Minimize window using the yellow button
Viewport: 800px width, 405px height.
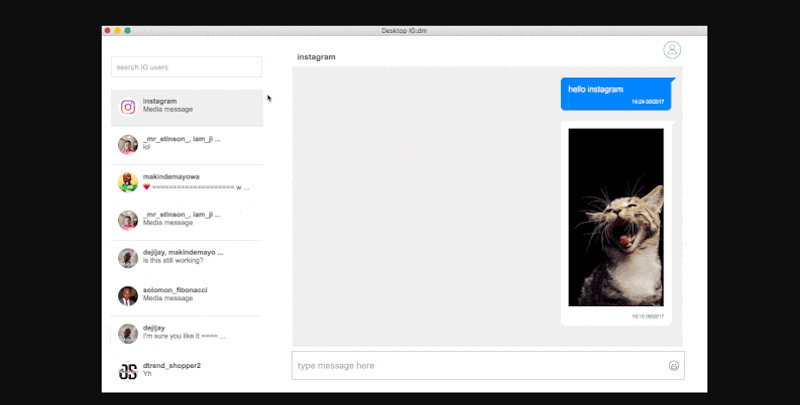coord(118,31)
